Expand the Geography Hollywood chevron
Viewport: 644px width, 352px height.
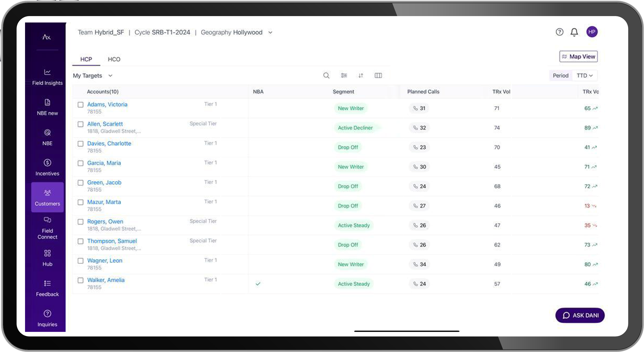coord(270,33)
